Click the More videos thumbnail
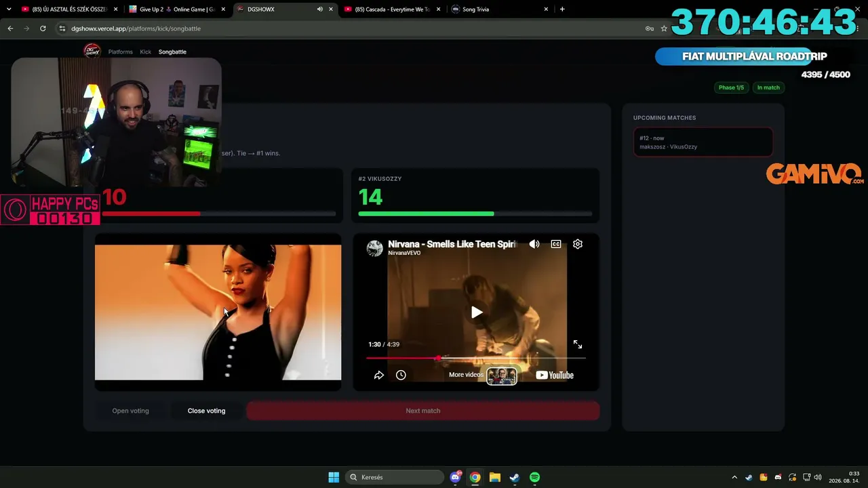 (502, 375)
